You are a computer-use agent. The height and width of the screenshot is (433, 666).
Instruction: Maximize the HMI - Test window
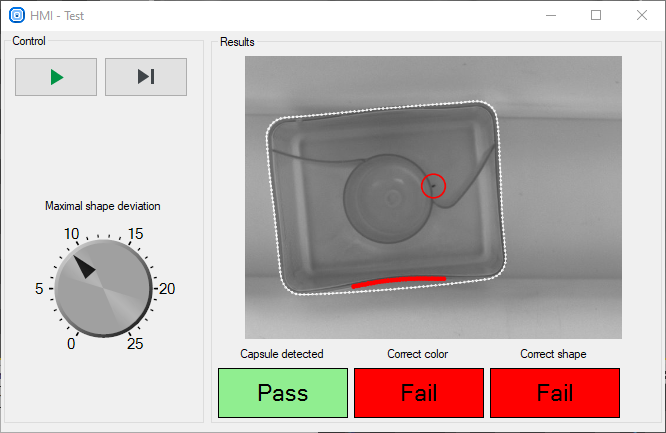[x=596, y=15]
